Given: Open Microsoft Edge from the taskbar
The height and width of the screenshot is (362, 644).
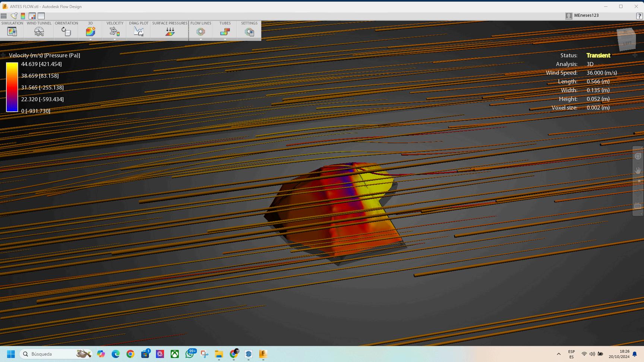Looking at the screenshot, I should 116,354.
